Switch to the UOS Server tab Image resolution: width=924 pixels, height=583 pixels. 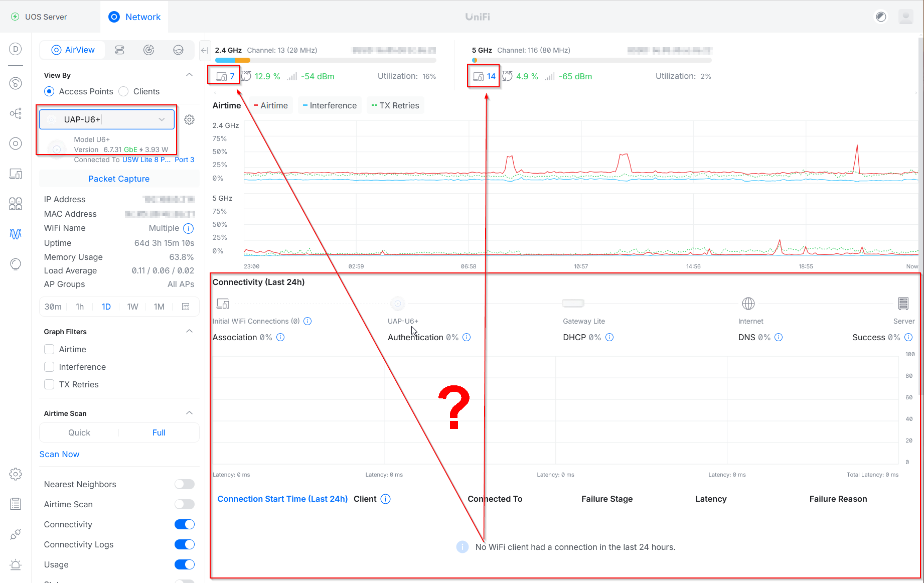46,17
